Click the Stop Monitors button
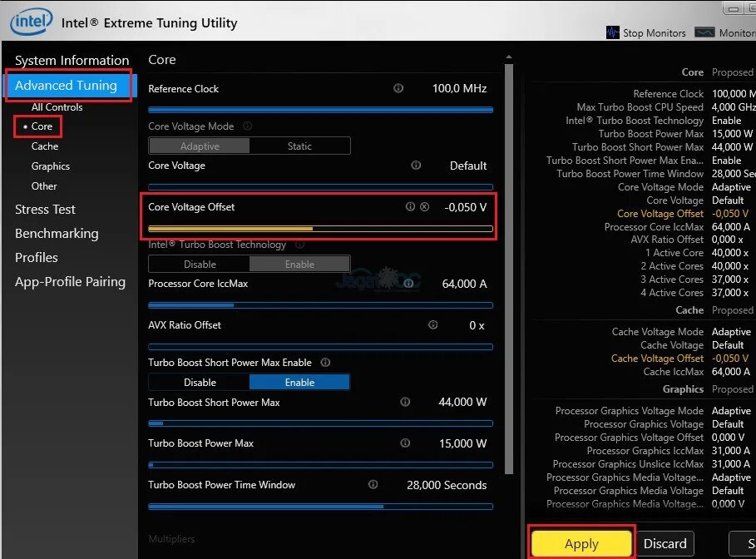The width and height of the screenshot is (756, 559). (646, 32)
